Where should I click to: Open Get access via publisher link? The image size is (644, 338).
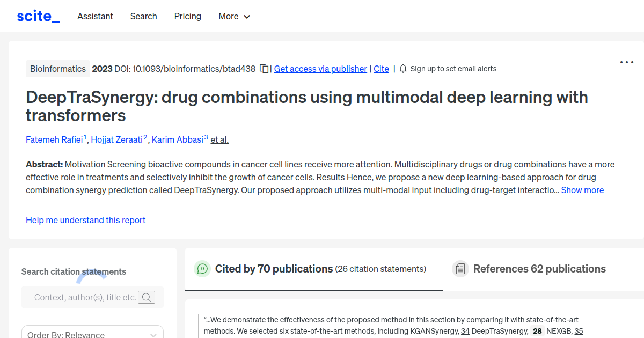pos(320,69)
